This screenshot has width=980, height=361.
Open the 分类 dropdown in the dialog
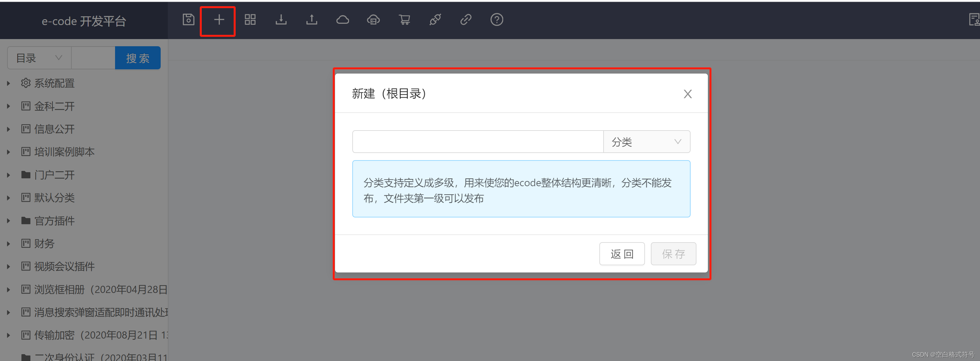pyautogui.click(x=647, y=141)
